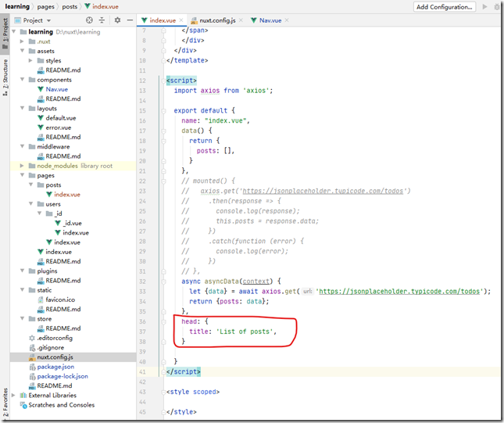This screenshot has width=504, height=423.
Task: Fold the head block at line 36
Action: (x=163, y=321)
